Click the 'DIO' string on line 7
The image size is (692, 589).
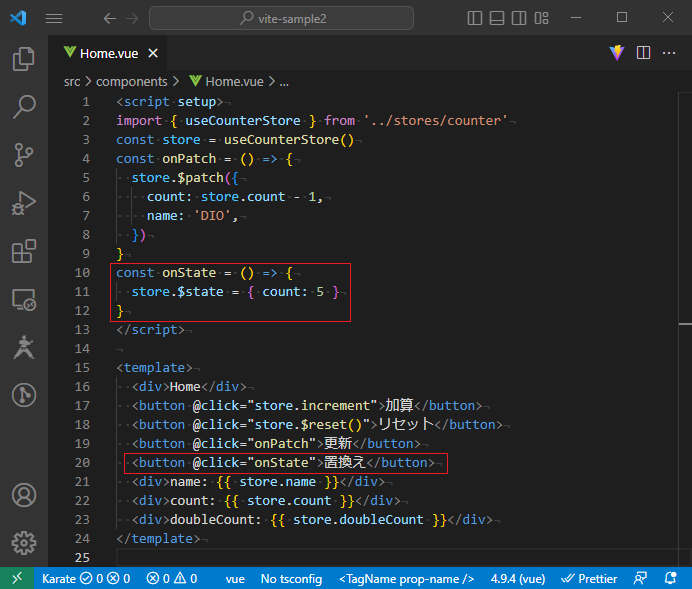(212, 216)
